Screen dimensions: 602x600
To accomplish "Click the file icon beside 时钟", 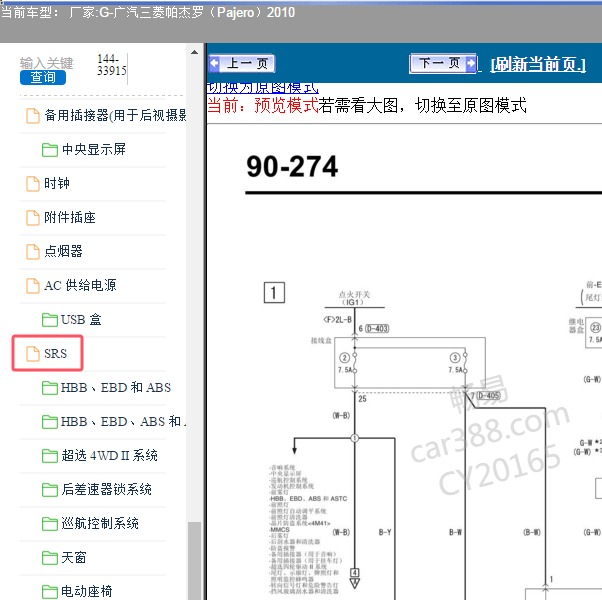I will pyautogui.click(x=33, y=183).
